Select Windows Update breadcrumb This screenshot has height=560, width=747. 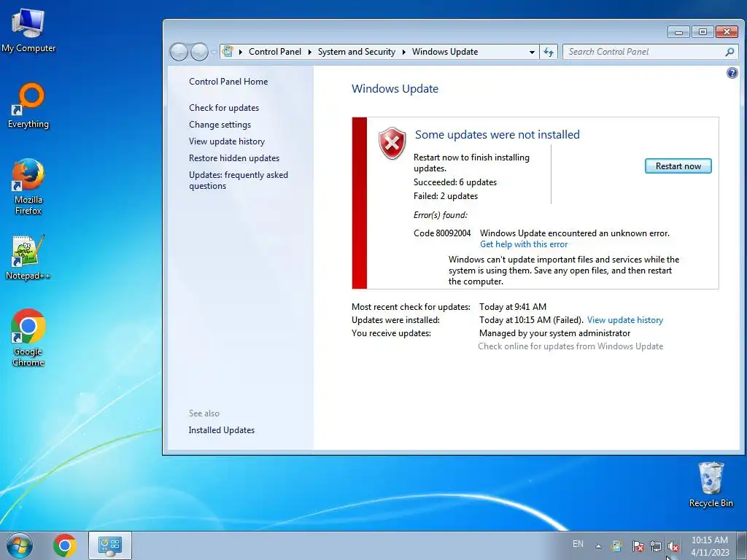click(445, 52)
